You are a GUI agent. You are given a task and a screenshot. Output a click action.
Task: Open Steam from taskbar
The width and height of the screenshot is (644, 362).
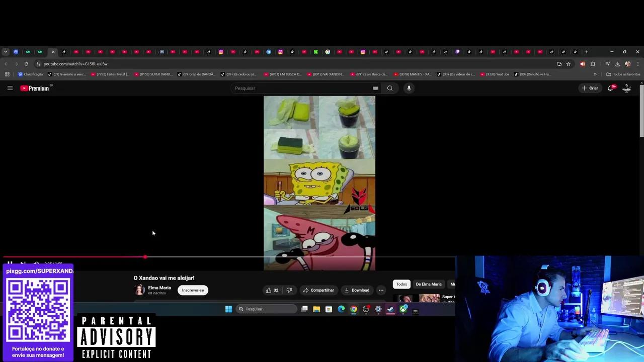pyautogui.click(x=390, y=309)
